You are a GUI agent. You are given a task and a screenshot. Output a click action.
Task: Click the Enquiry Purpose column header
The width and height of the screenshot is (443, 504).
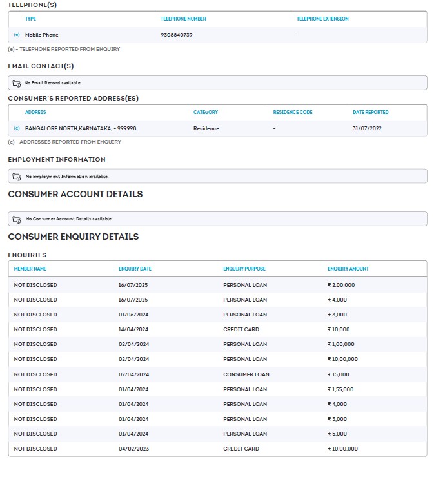[x=244, y=269]
